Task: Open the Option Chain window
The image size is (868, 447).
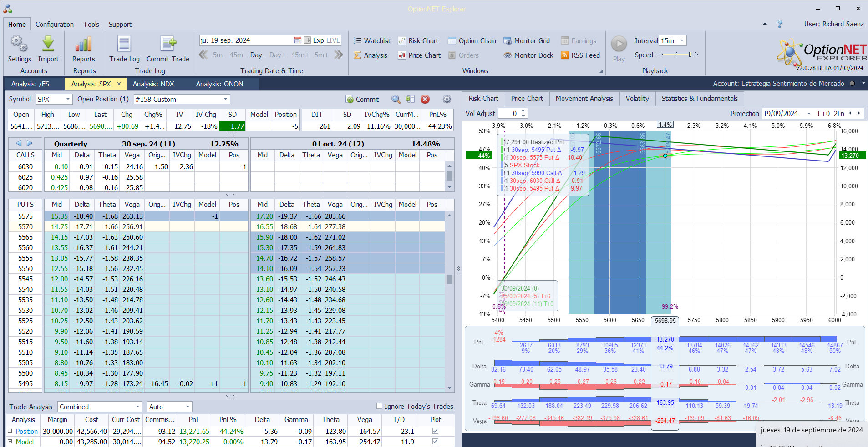Action: click(x=472, y=41)
